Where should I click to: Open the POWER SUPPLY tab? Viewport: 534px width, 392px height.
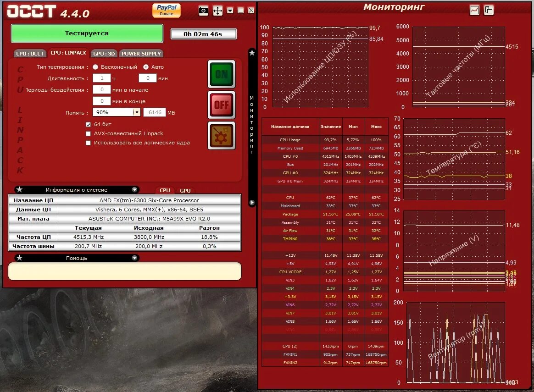point(141,54)
